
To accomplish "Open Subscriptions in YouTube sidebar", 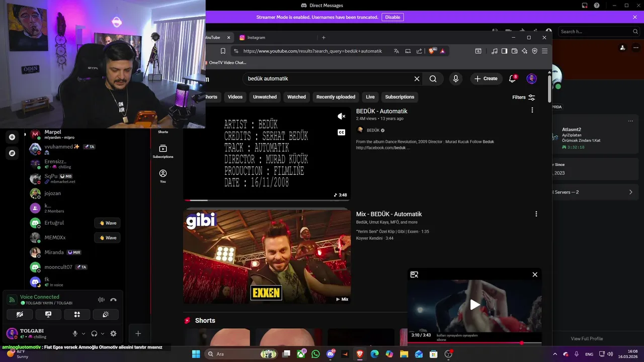I will pyautogui.click(x=163, y=151).
